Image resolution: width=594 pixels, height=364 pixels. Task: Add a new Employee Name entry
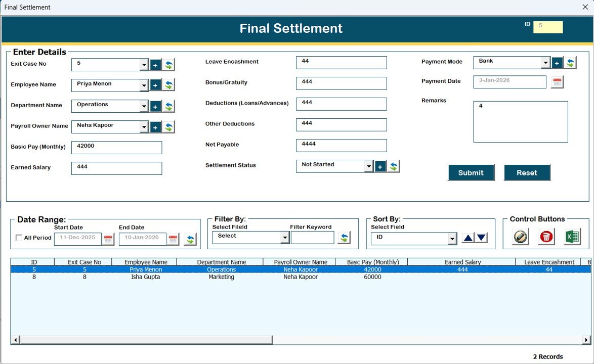tap(155, 85)
